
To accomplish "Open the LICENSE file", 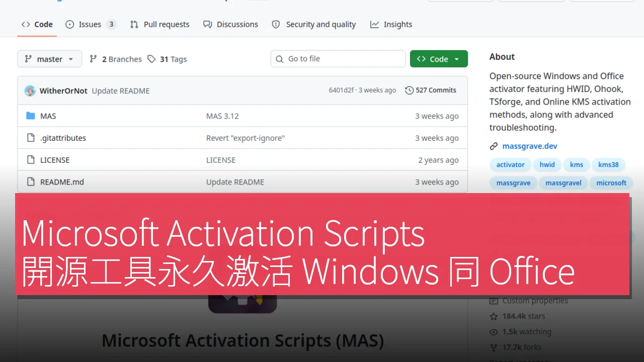I will [55, 160].
